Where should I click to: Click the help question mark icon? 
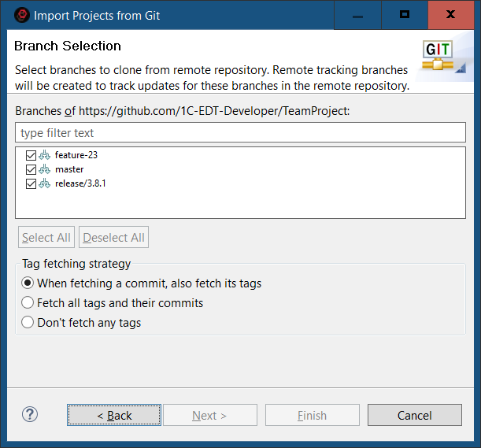point(30,414)
